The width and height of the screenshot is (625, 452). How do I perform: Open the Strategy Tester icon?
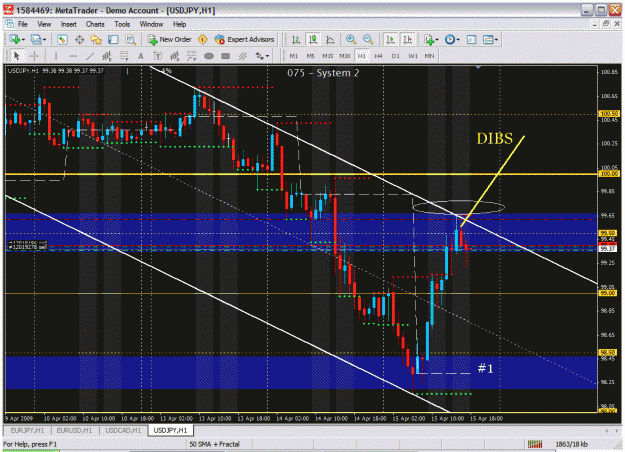pos(130,39)
